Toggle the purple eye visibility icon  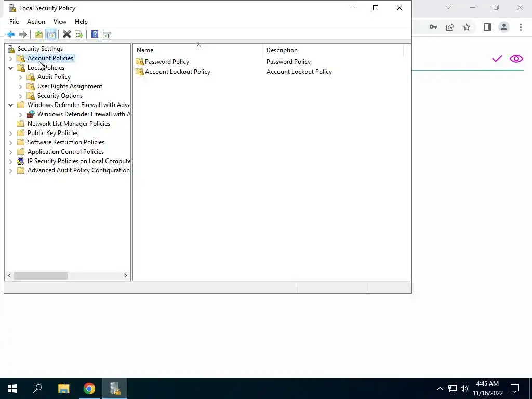[x=516, y=59]
